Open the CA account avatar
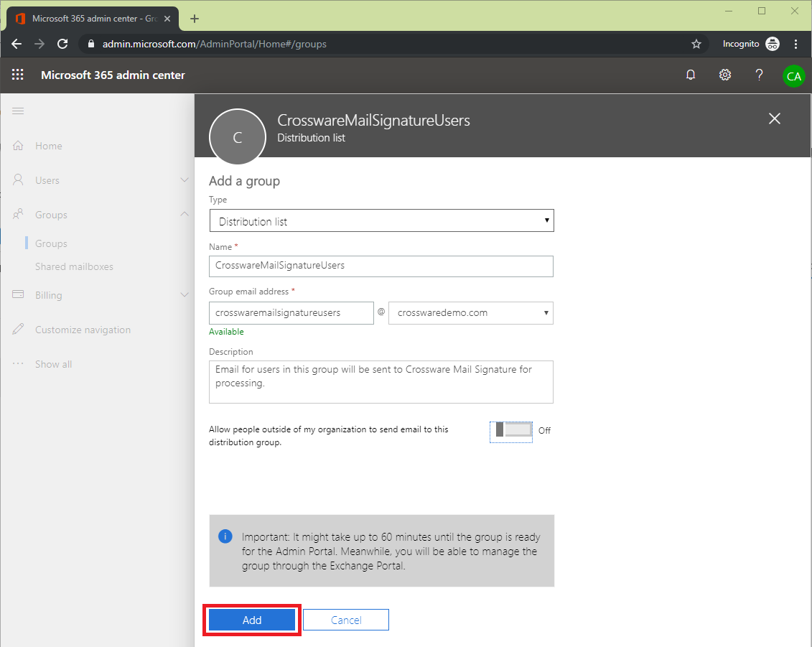Viewport: 812px width, 647px height. pyautogui.click(x=793, y=75)
